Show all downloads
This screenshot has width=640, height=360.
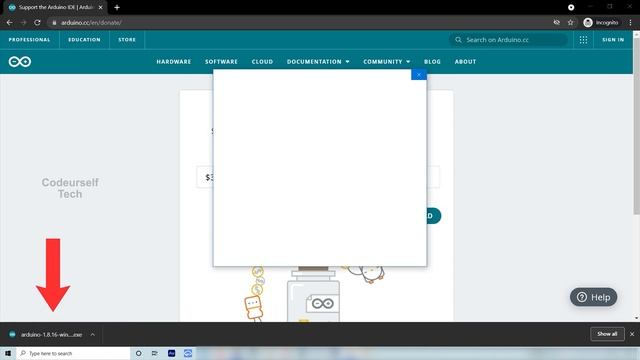click(607, 334)
